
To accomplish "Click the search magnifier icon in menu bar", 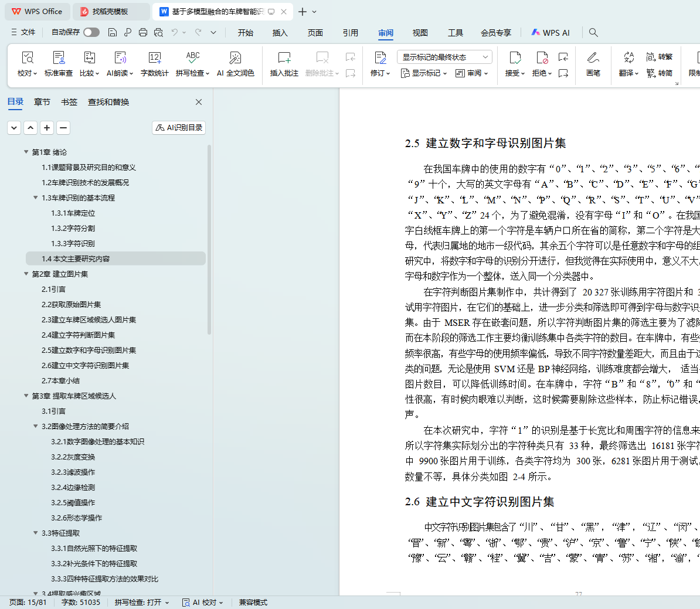I will [593, 32].
